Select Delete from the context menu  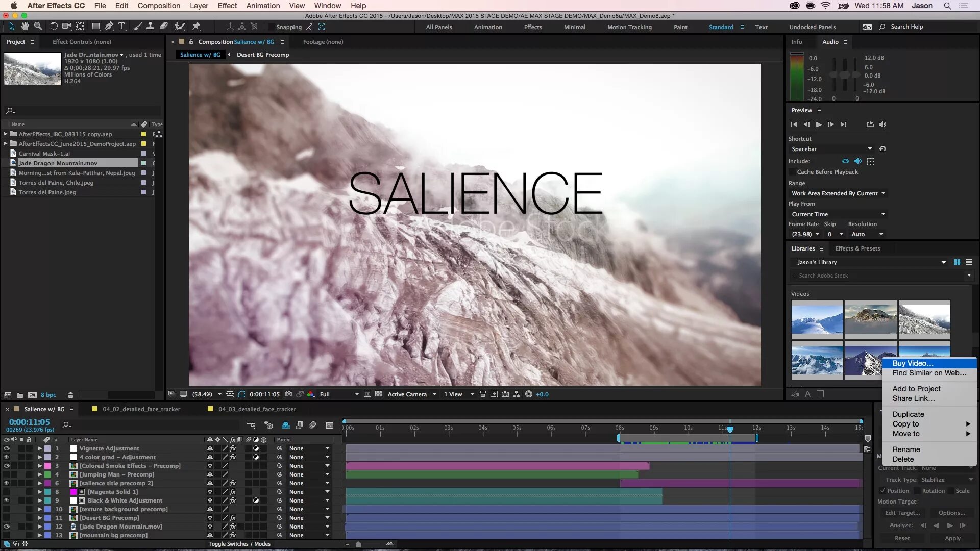903,458
